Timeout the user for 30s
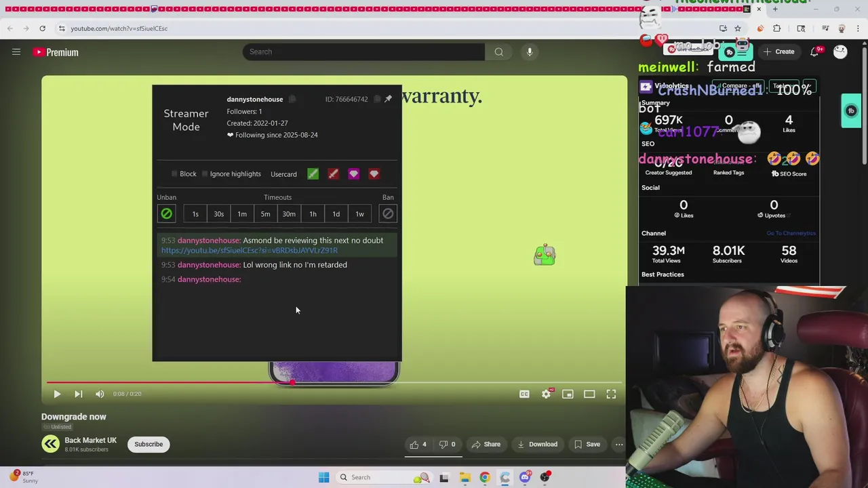This screenshot has height=488, width=868. coord(218,214)
